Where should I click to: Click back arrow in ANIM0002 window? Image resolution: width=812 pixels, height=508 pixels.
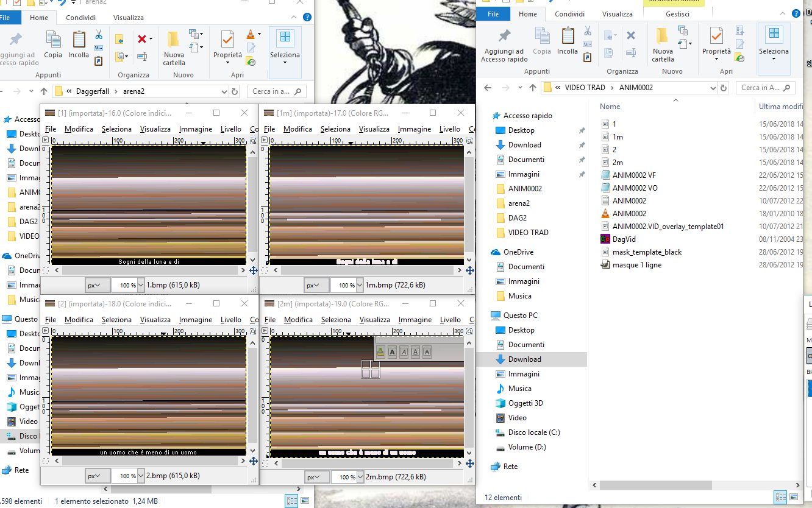tap(487, 88)
